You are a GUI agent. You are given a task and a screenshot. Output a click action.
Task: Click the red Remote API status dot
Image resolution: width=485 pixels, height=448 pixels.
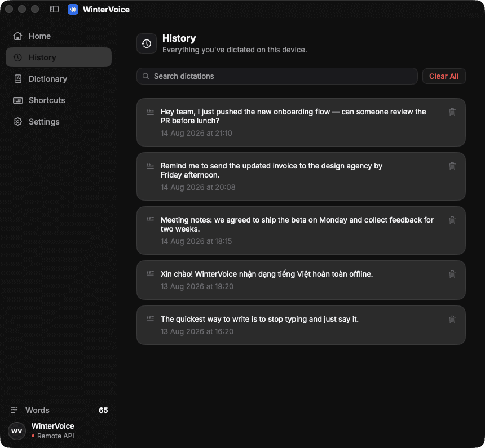click(x=33, y=436)
